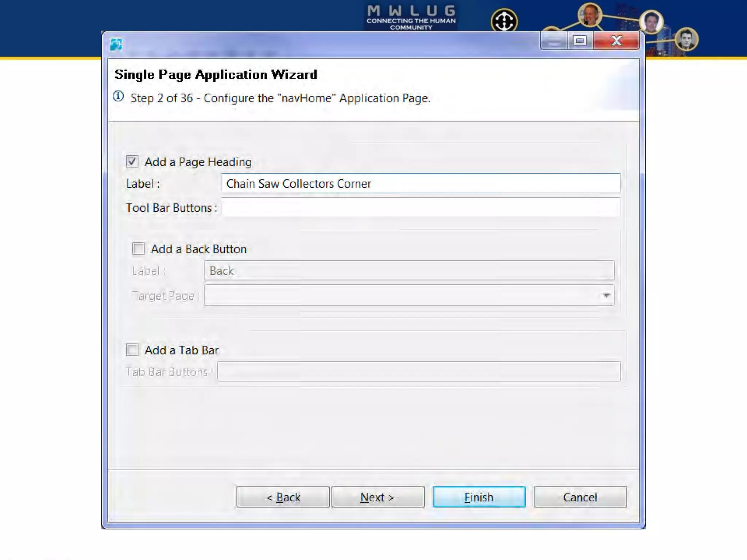Image resolution: width=747 pixels, height=560 pixels.
Task: Click the Page Heading Label input field
Action: 420,183
